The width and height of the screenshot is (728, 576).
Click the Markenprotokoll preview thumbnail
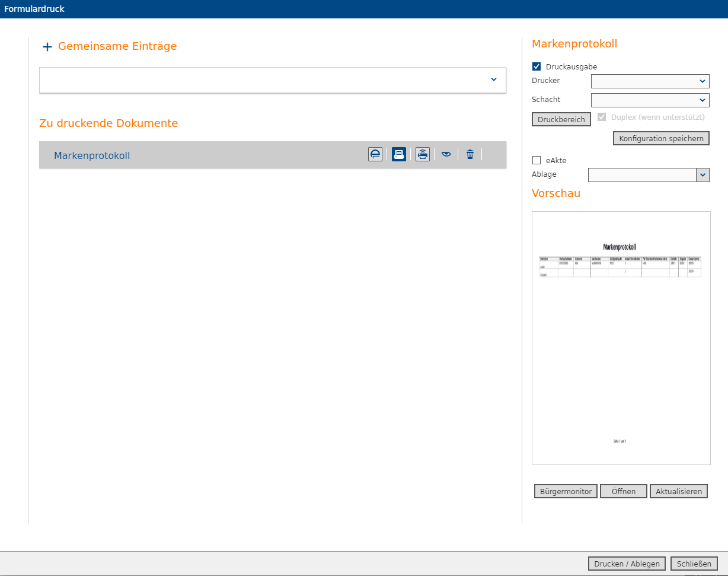click(x=621, y=338)
